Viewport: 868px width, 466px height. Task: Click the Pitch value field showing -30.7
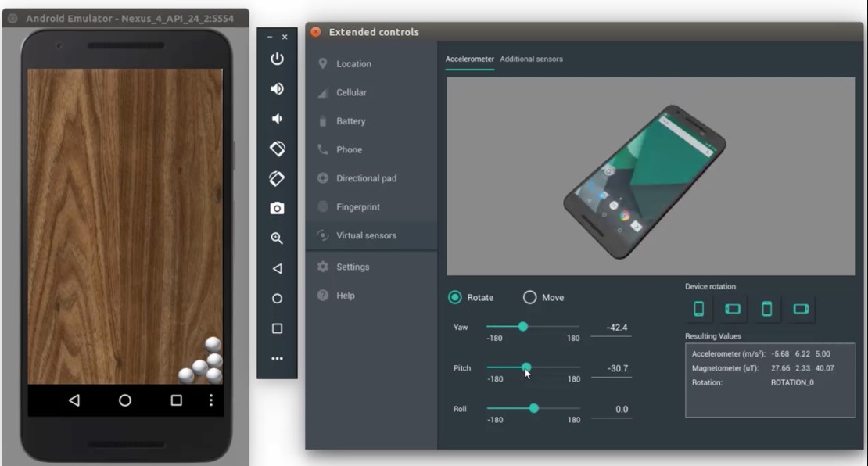pos(612,368)
